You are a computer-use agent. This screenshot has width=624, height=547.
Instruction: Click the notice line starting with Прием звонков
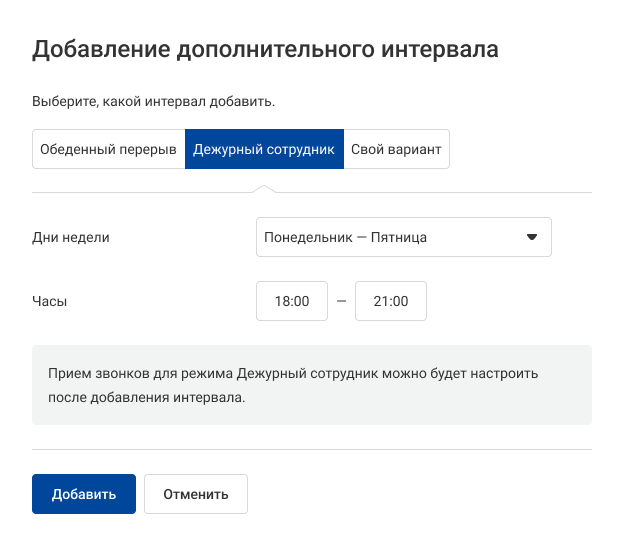click(293, 373)
